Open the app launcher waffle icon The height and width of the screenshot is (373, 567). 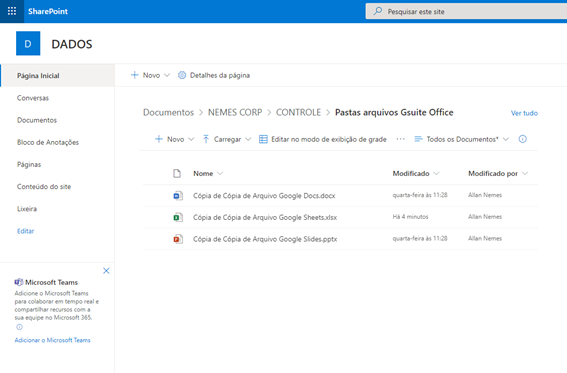pos(12,11)
